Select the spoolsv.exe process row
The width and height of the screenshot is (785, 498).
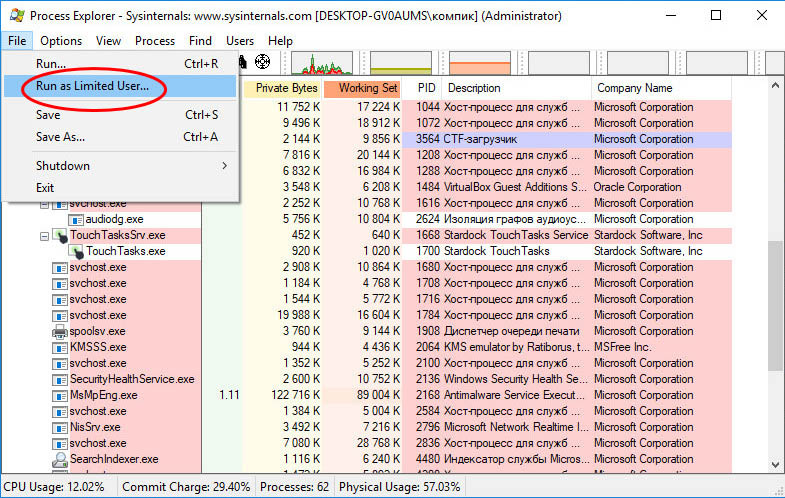pyautogui.click(x=366, y=331)
